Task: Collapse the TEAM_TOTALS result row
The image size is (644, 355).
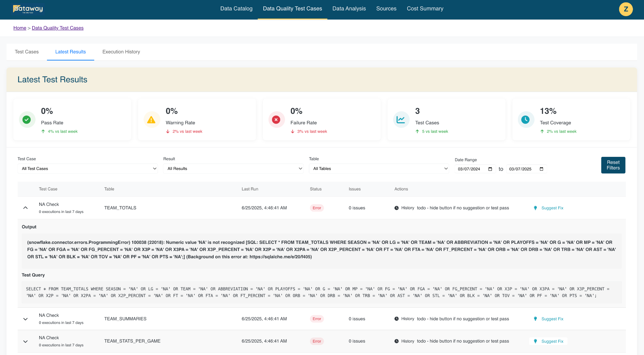Action: click(25, 208)
